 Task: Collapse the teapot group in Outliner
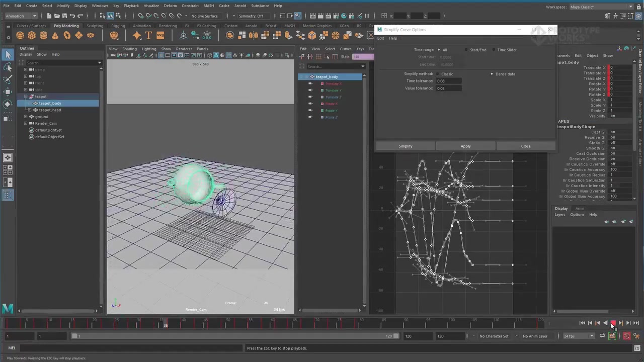point(26,97)
